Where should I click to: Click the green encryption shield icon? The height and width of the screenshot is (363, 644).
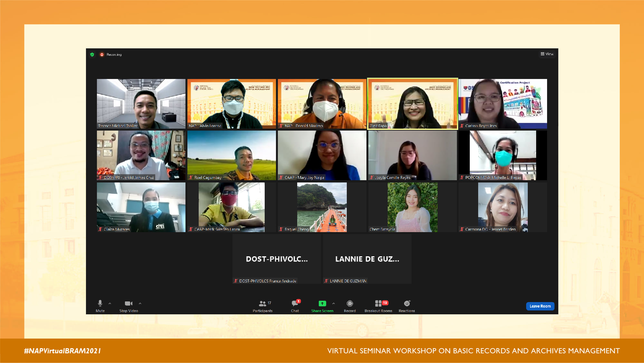(92, 54)
